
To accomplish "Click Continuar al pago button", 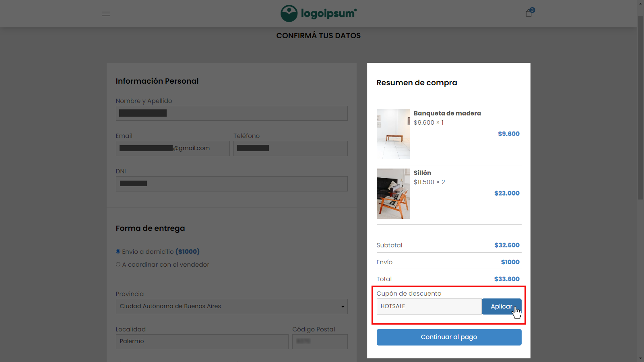I will (449, 337).
